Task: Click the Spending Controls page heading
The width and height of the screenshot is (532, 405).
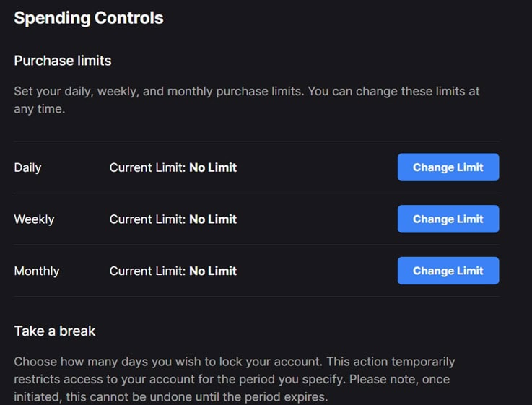Action: [89, 18]
